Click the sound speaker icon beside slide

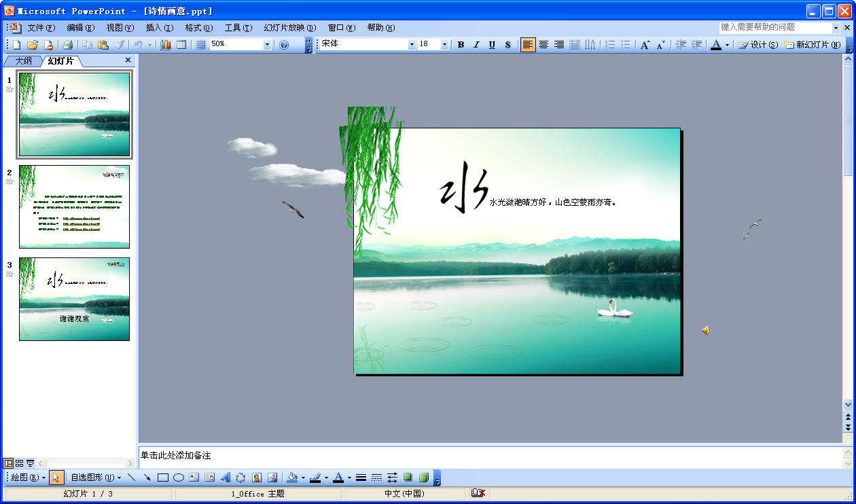[x=706, y=330]
